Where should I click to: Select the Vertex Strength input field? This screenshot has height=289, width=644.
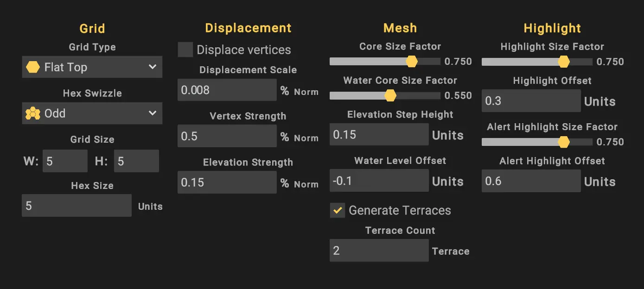(227, 136)
